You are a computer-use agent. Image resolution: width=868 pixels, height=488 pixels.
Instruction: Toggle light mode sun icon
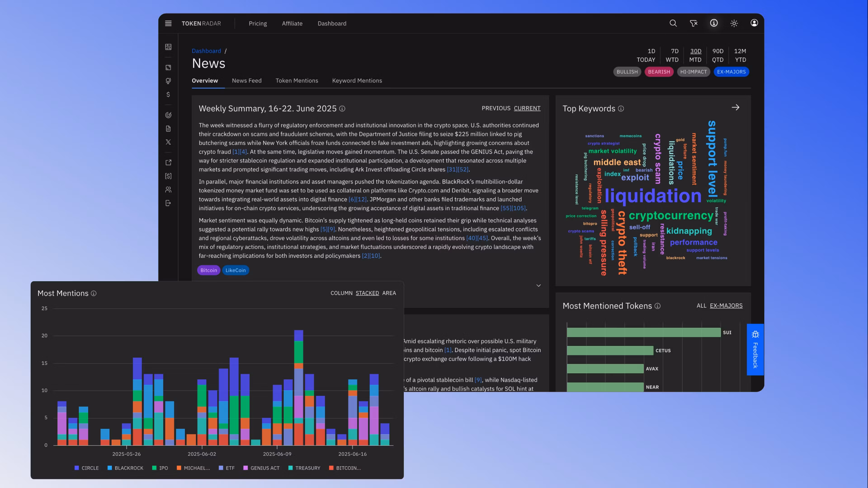[734, 23]
